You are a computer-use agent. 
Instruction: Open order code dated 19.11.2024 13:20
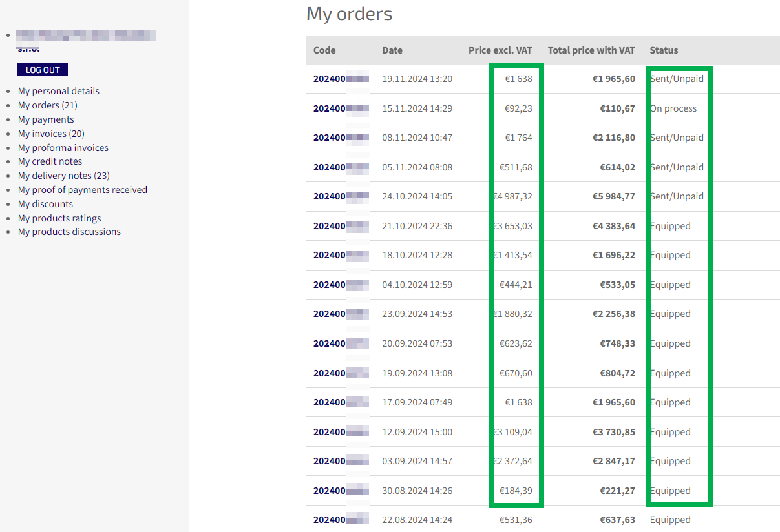tap(341, 79)
